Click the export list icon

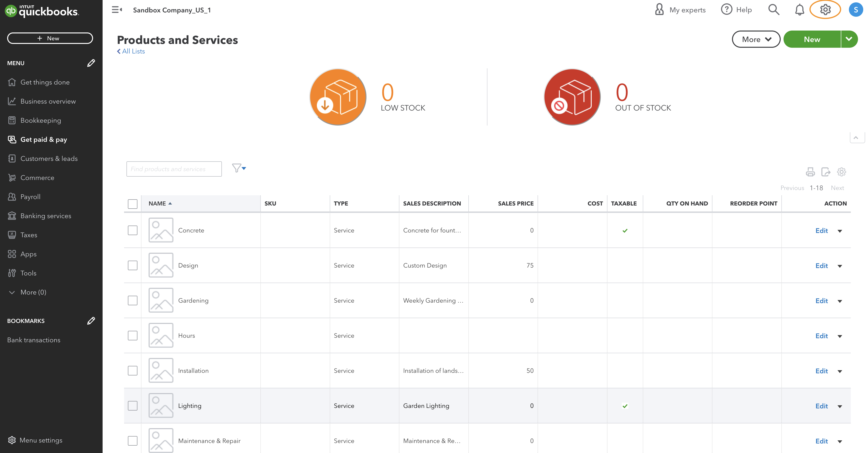click(x=826, y=172)
